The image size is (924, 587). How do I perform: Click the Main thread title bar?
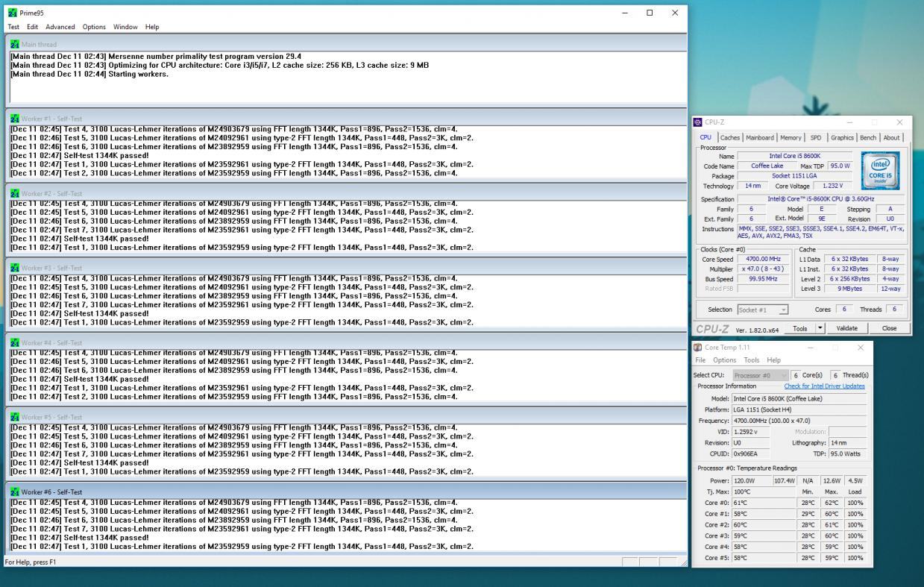(346, 44)
